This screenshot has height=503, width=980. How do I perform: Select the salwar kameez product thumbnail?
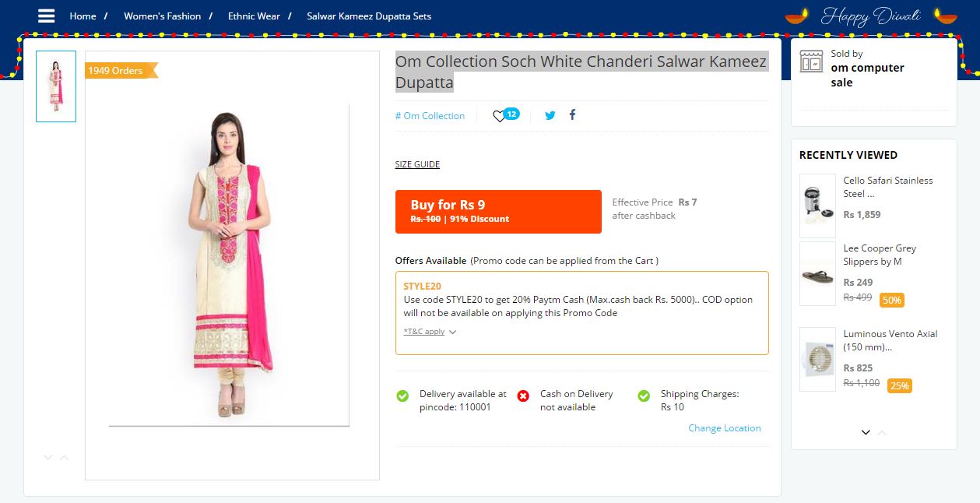tap(56, 86)
